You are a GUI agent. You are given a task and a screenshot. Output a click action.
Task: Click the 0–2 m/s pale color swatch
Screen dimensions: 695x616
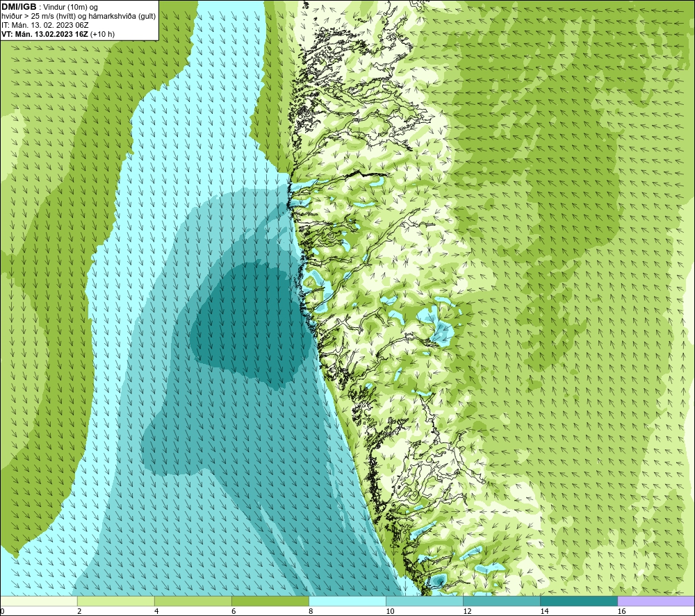tap(38, 601)
